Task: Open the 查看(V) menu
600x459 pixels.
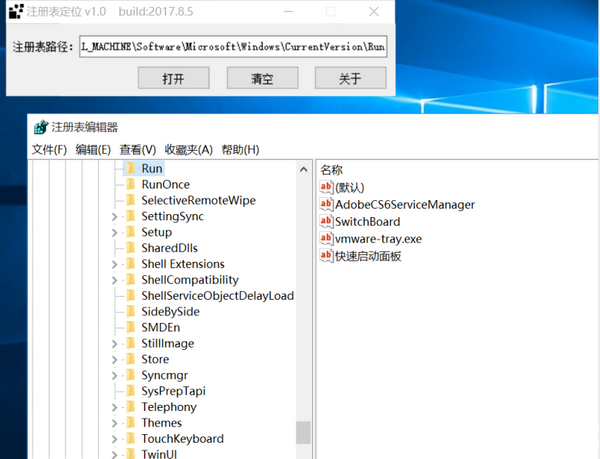Action: click(x=137, y=150)
